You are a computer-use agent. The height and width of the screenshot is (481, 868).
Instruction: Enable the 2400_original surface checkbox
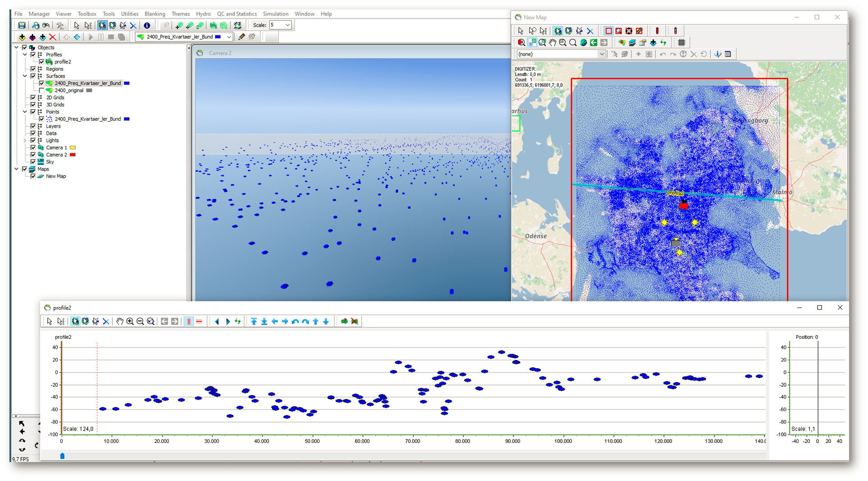41,91
